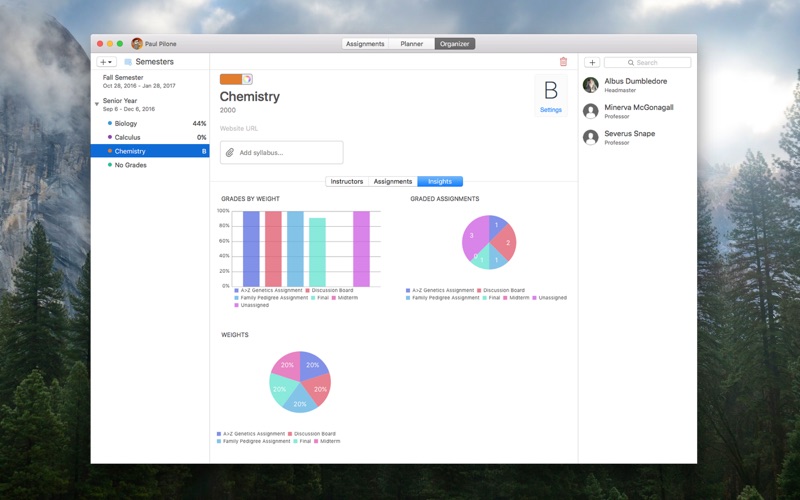The height and width of the screenshot is (500, 800).
Task: Click the orange course color swatch
Action: coord(231,79)
